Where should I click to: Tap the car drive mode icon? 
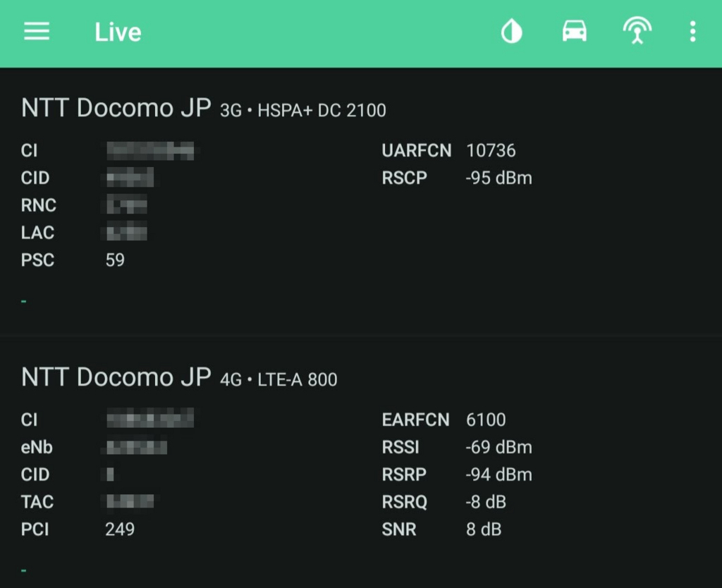(574, 31)
